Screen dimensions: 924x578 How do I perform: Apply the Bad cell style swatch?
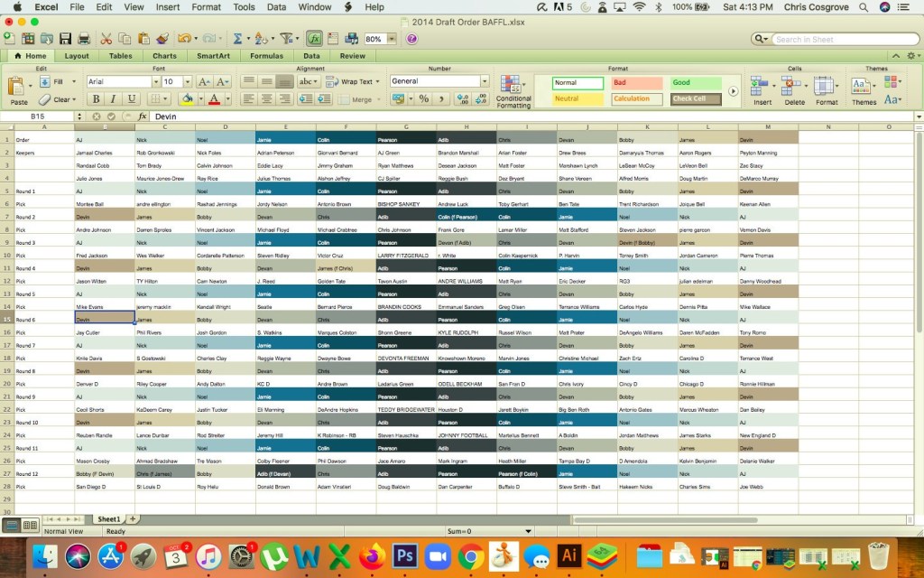pyautogui.click(x=637, y=82)
